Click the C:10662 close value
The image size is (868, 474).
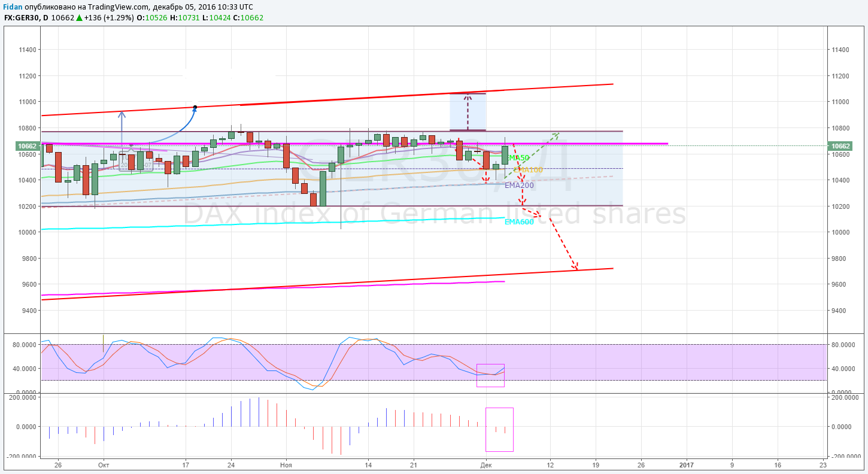248,18
